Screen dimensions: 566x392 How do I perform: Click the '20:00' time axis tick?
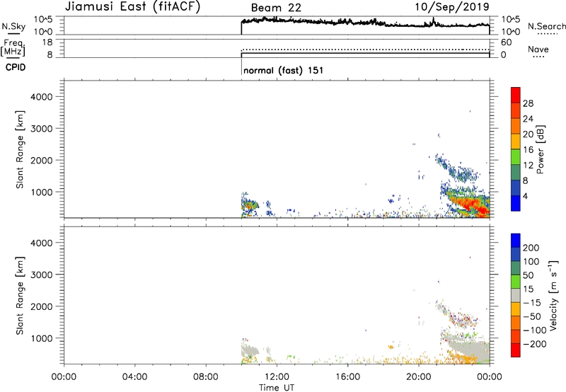pos(419,377)
